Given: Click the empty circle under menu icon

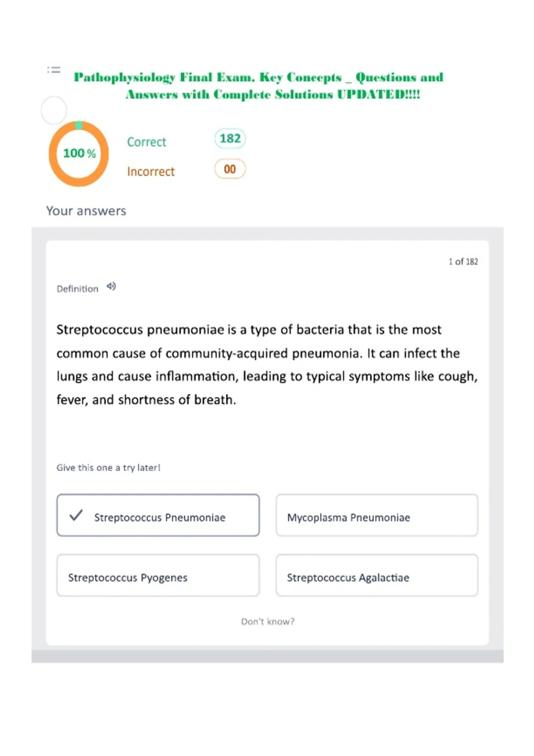Looking at the screenshot, I should click(54, 110).
